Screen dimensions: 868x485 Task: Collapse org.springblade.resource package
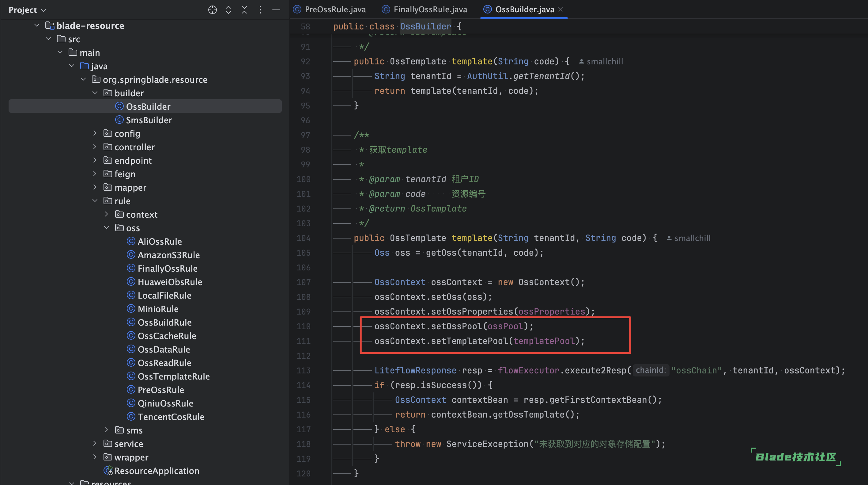(83, 79)
